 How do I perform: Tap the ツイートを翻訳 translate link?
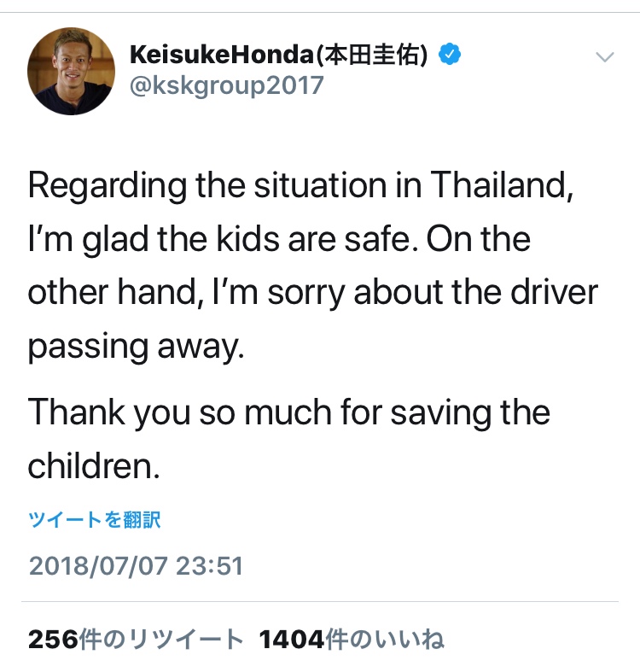pyautogui.click(x=94, y=520)
